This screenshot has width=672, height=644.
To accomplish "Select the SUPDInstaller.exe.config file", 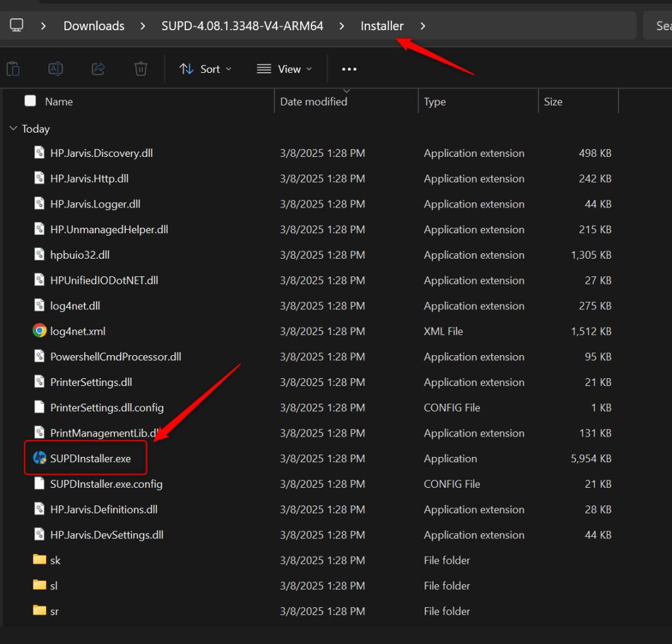I will [106, 484].
